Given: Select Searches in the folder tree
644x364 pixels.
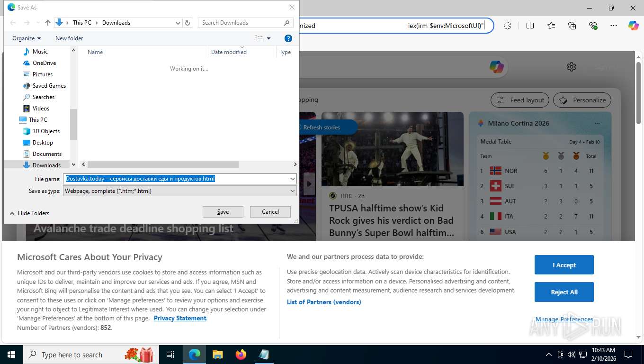Looking at the screenshot, I should 43,97.
